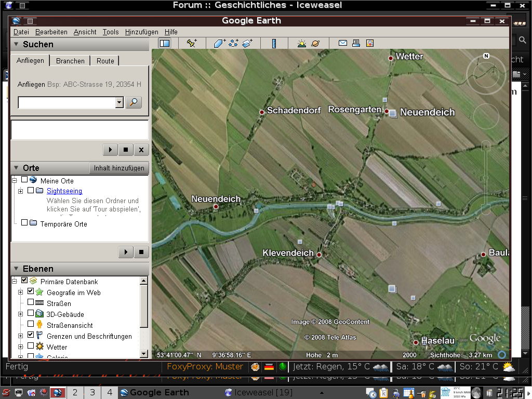Open the Hinzufügen menu

click(141, 32)
